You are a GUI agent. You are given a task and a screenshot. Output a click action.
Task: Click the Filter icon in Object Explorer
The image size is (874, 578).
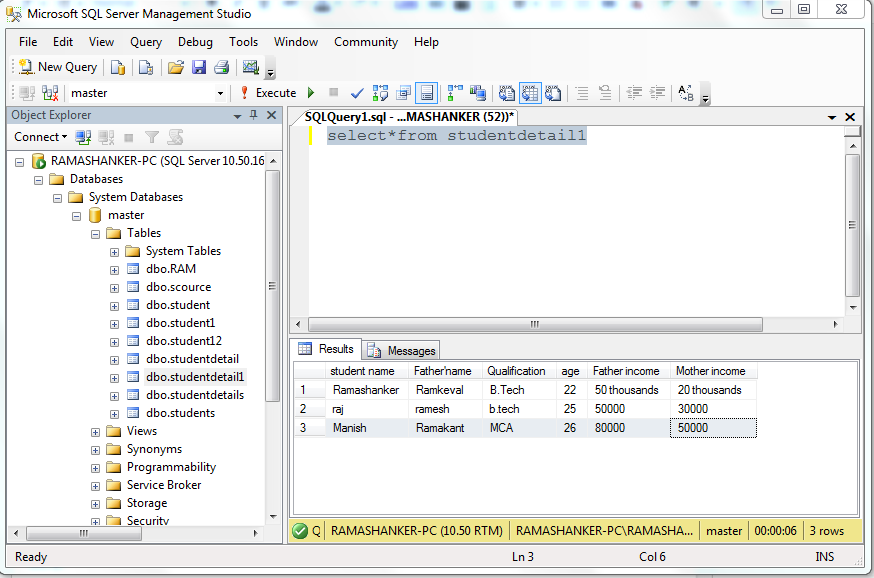click(152, 137)
